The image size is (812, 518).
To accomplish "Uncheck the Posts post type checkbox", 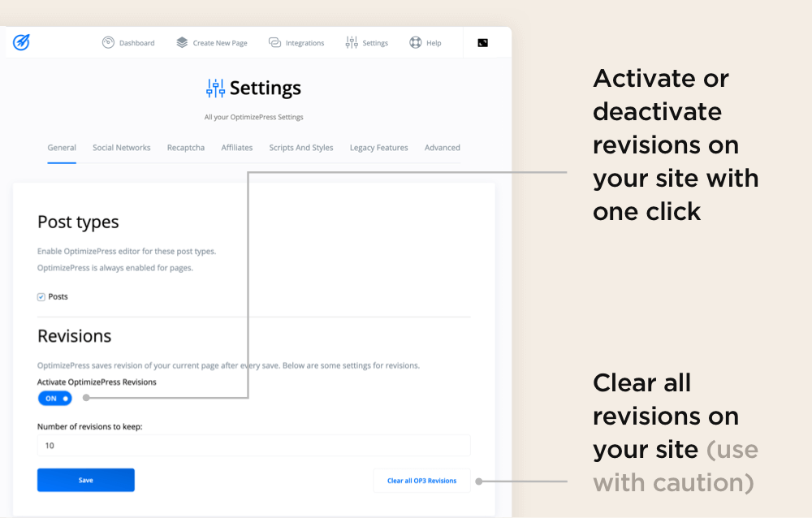I will coord(41,297).
